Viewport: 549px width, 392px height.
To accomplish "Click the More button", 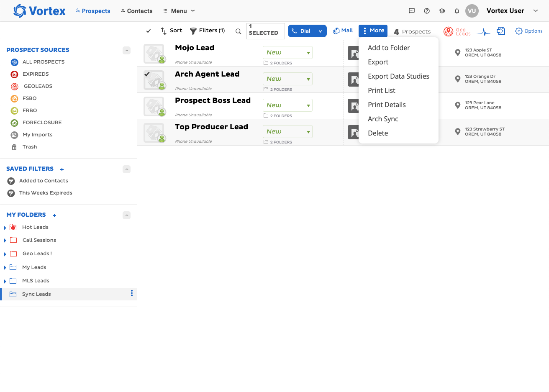I will (373, 31).
